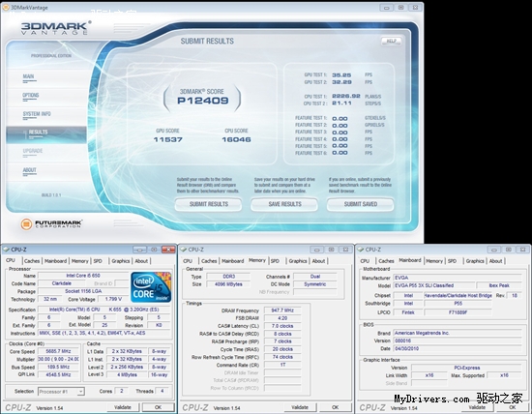Click the Core Speed value 5685.7 MHz
This screenshot has height=414, width=532.
pos(58,351)
